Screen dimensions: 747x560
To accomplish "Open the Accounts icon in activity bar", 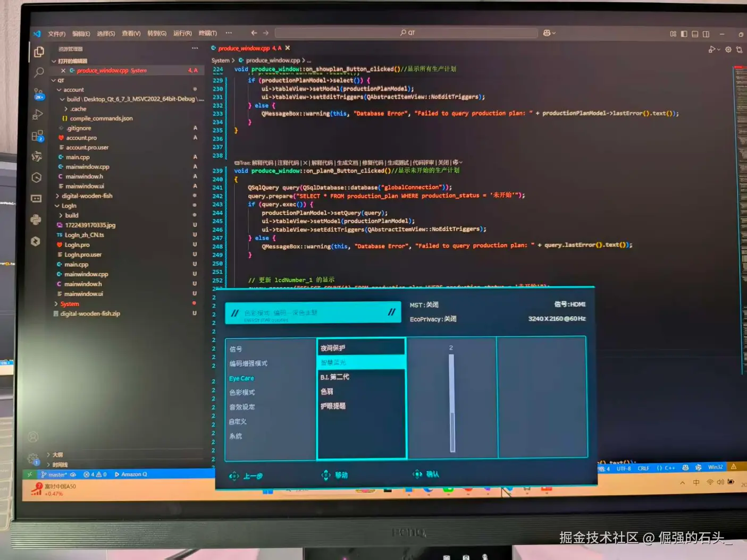I will 33,437.
